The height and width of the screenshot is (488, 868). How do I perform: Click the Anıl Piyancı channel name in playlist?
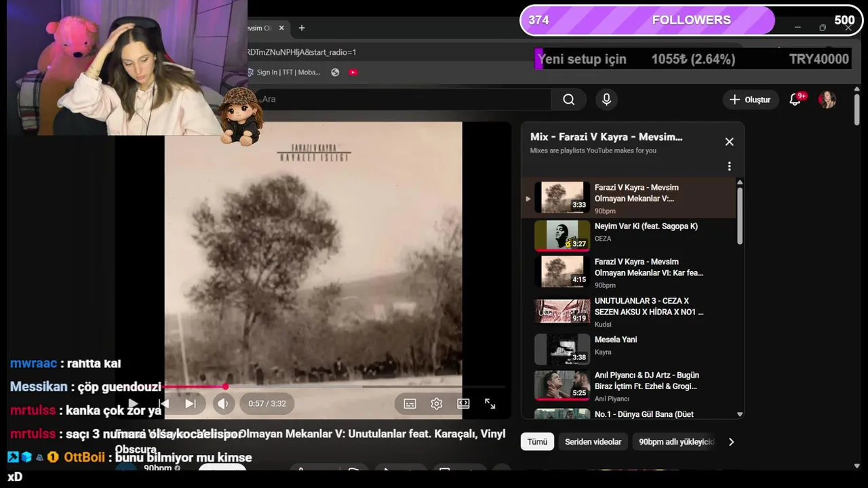612,399
